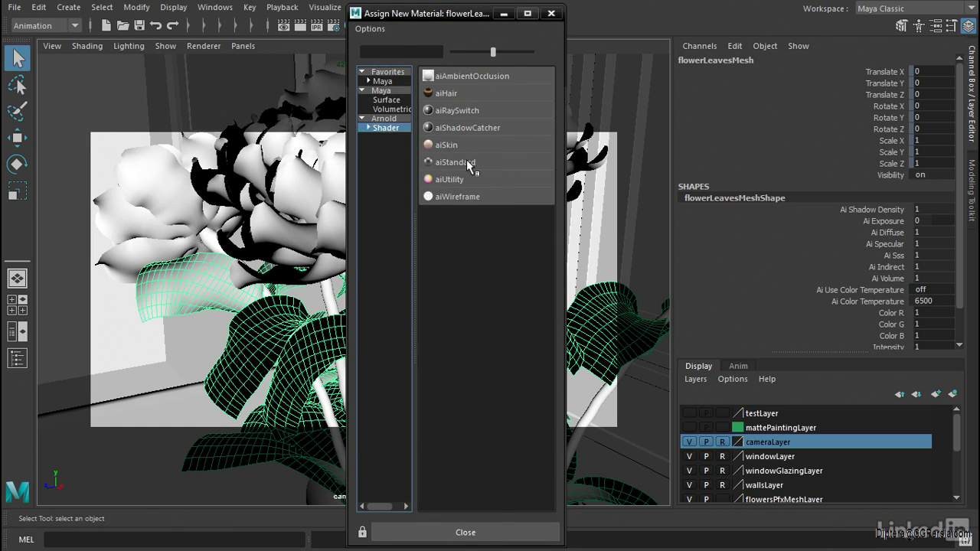
Task: Move selected layer up icon
Action: click(900, 394)
